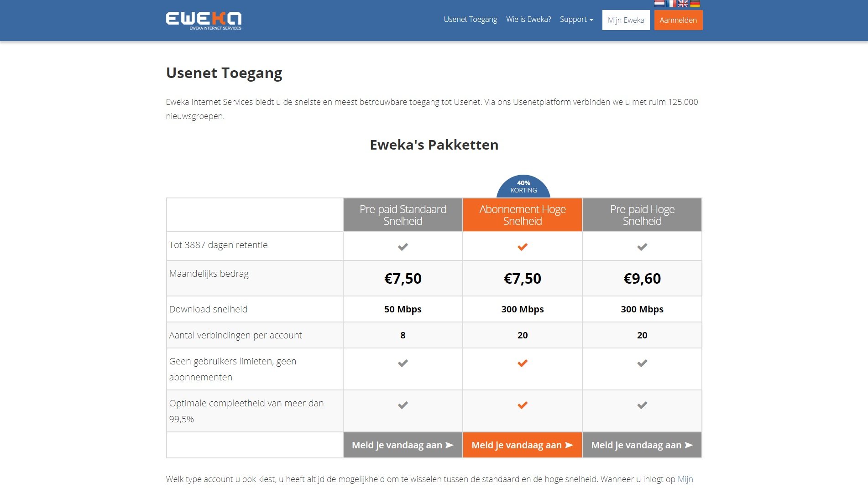The height and width of the screenshot is (488, 868).
Task: Expand the Support dropdown menu
Action: click(x=576, y=19)
